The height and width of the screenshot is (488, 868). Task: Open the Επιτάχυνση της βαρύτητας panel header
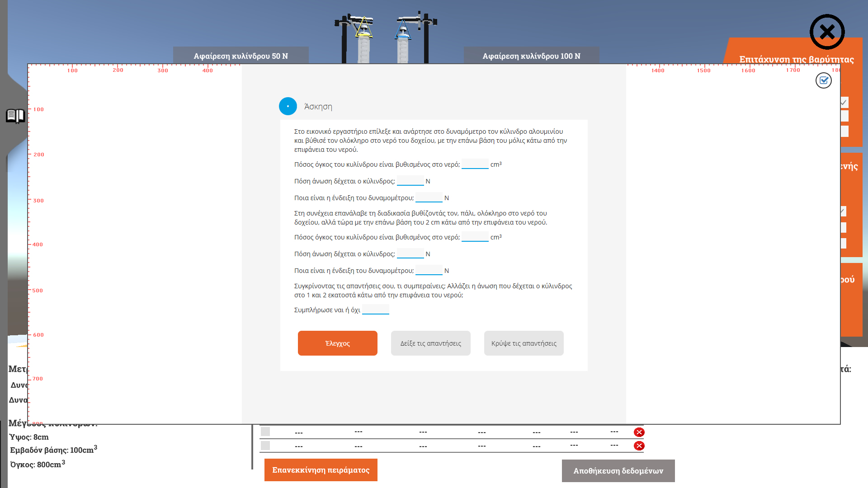click(x=796, y=59)
